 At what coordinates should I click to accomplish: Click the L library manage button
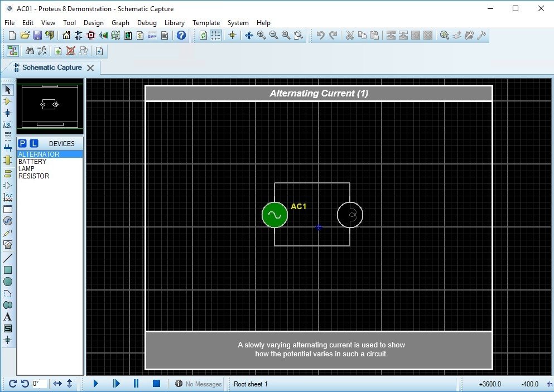[x=33, y=143]
